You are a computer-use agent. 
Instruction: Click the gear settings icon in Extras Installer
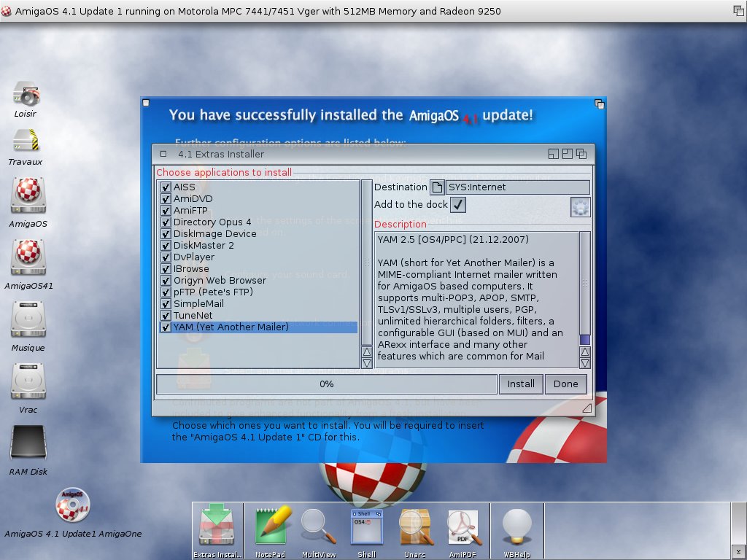click(x=580, y=207)
